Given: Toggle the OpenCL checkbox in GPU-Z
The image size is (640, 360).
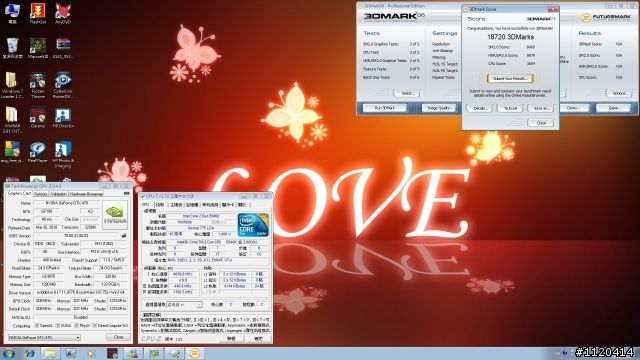Looking at the screenshot, I should click(x=37, y=326).
